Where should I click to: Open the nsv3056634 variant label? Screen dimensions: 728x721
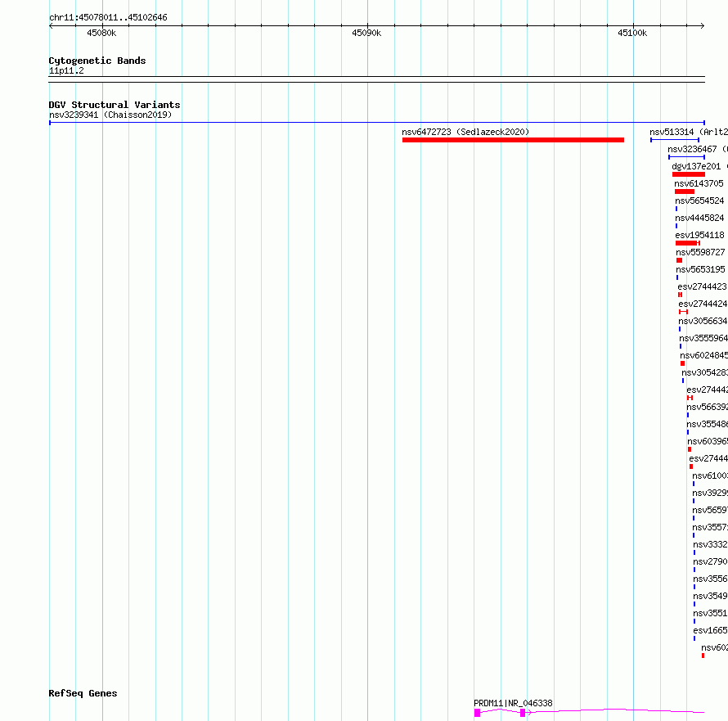703,321
